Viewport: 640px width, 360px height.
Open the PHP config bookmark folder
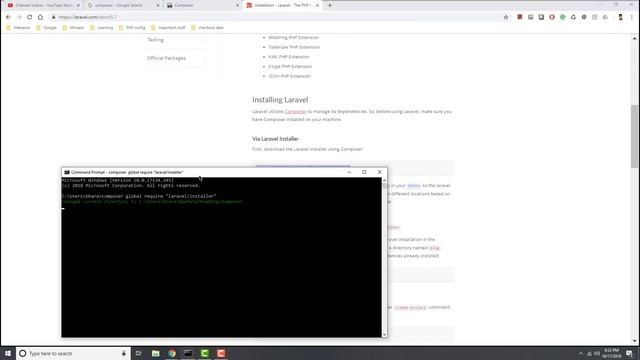coord(132,28)
